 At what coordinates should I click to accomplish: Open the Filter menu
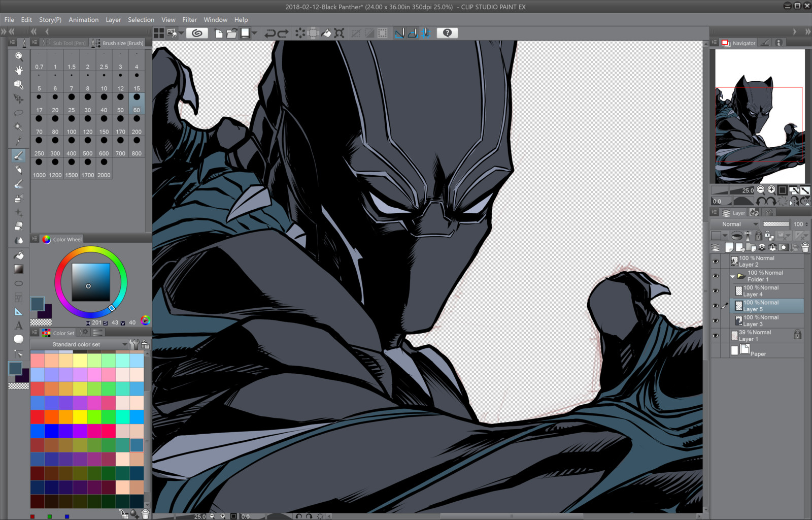coord(189,20)
